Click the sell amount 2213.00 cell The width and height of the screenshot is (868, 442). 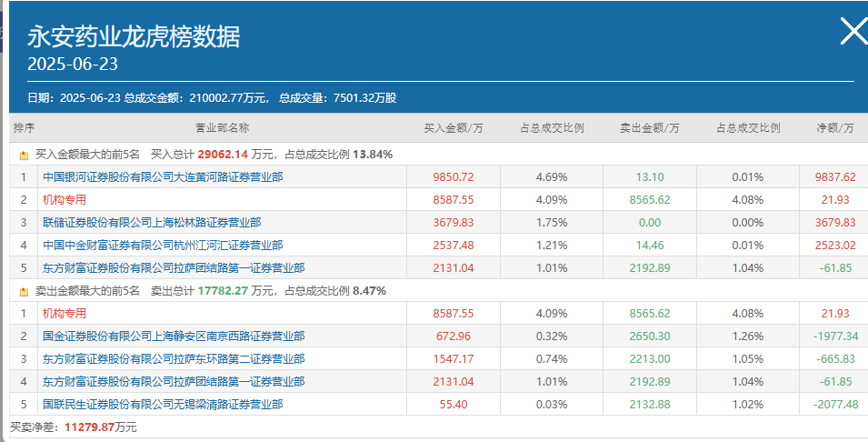pos(649,359)
